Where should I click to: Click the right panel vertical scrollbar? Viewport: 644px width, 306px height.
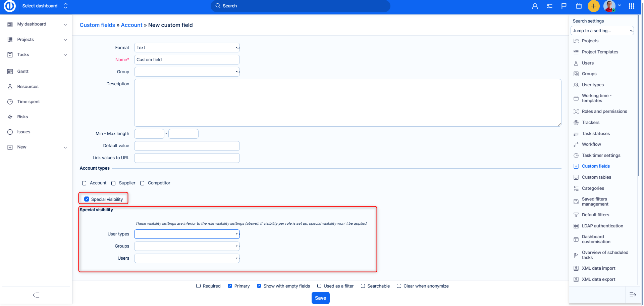pos(638,101)
